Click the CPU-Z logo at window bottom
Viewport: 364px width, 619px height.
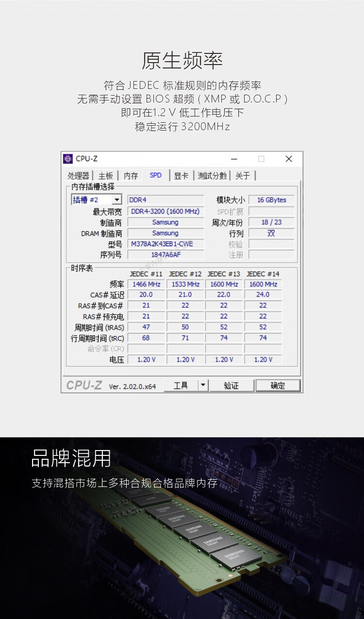[x=84, y=385]
